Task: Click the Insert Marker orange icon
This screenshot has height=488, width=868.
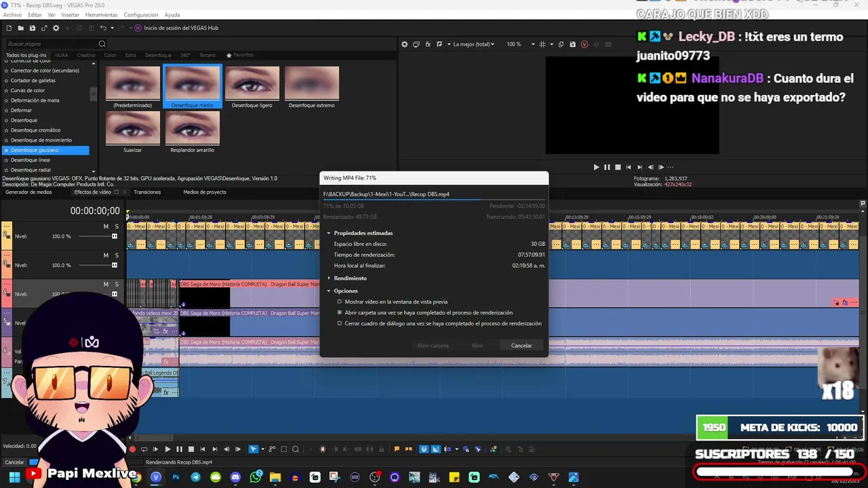Action: 397,449
